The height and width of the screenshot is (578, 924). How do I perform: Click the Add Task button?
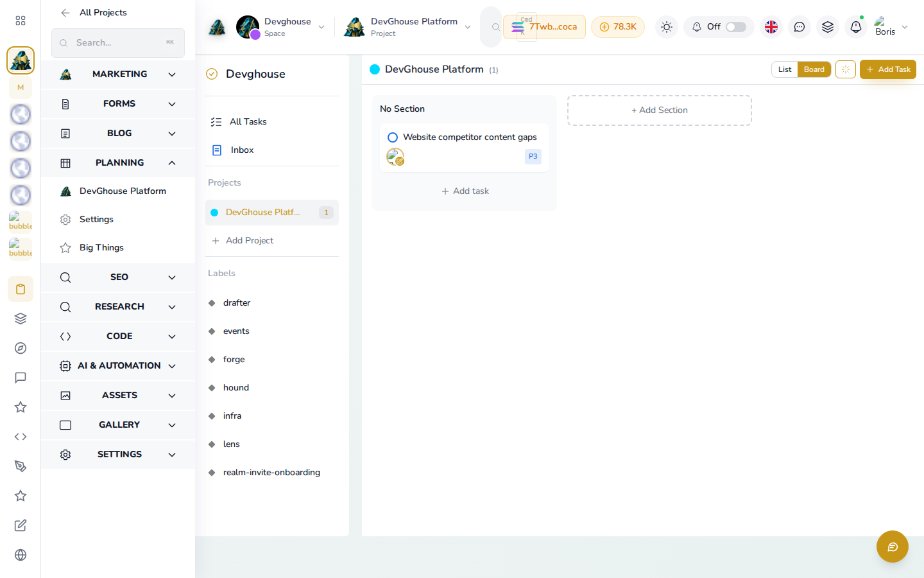click(x=888, y=69)
